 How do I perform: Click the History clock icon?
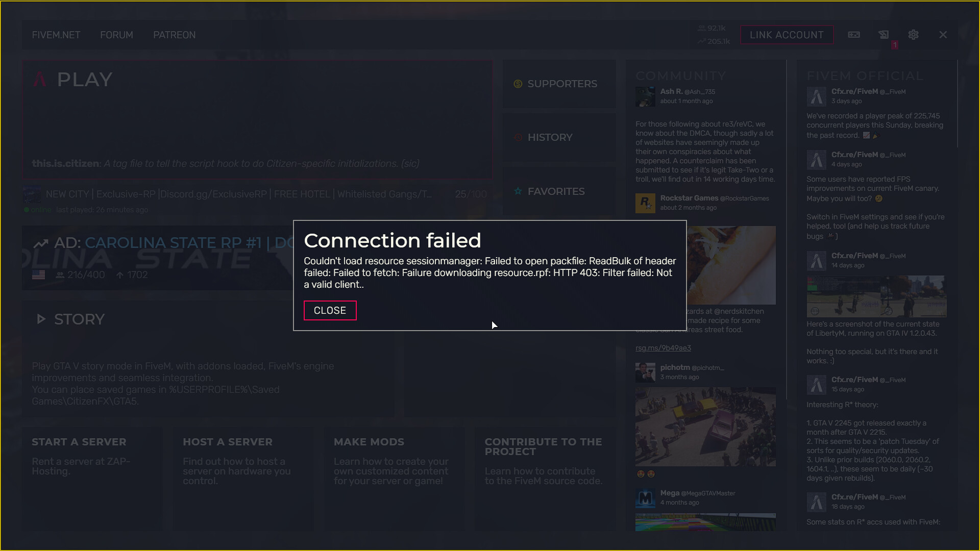click(518, 137)
